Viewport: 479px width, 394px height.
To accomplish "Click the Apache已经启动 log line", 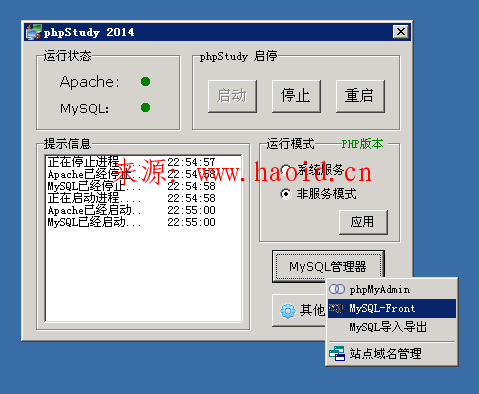I will pos(132,210).
